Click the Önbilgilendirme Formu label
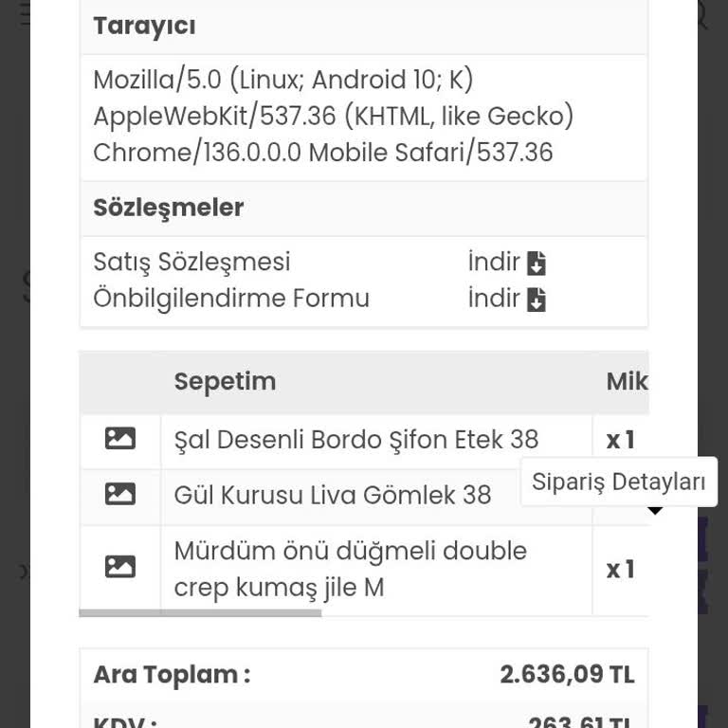 [x=231, y=299]
